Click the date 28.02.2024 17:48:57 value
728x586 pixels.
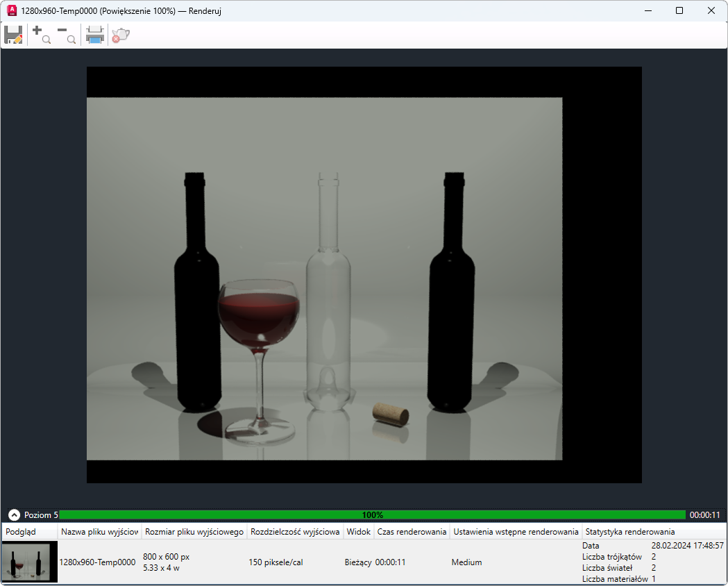click(687, 546)
